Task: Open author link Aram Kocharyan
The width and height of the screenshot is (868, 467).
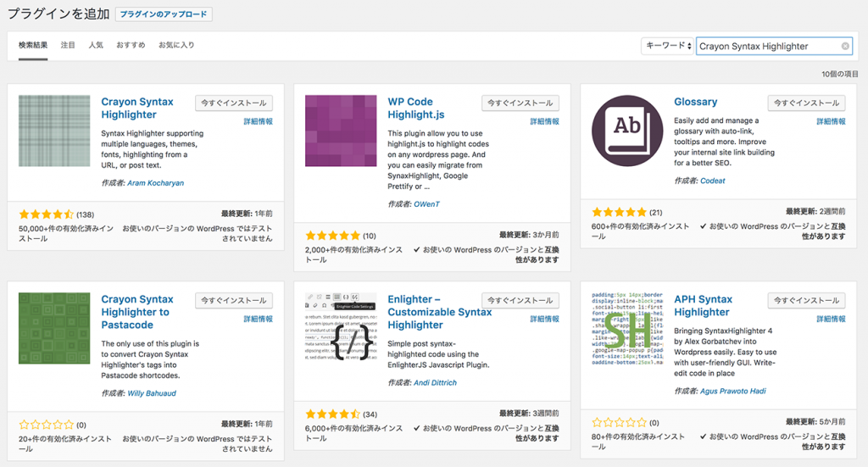Action: pyautogui.click(x=156, y=183)
